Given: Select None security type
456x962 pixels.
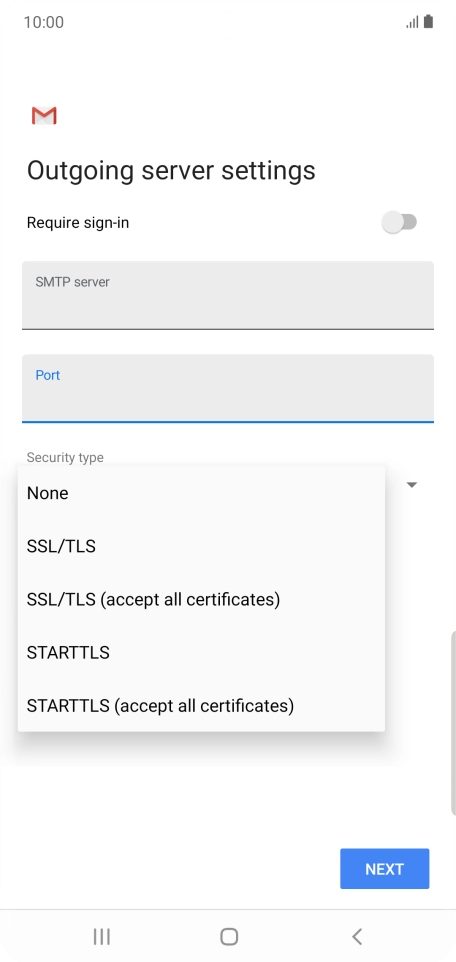Looking at the screenshot, I should [x=201, y=493].
